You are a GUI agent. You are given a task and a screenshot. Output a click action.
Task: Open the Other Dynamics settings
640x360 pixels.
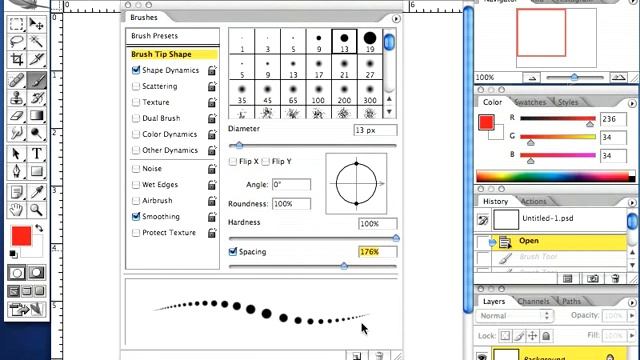170,150
